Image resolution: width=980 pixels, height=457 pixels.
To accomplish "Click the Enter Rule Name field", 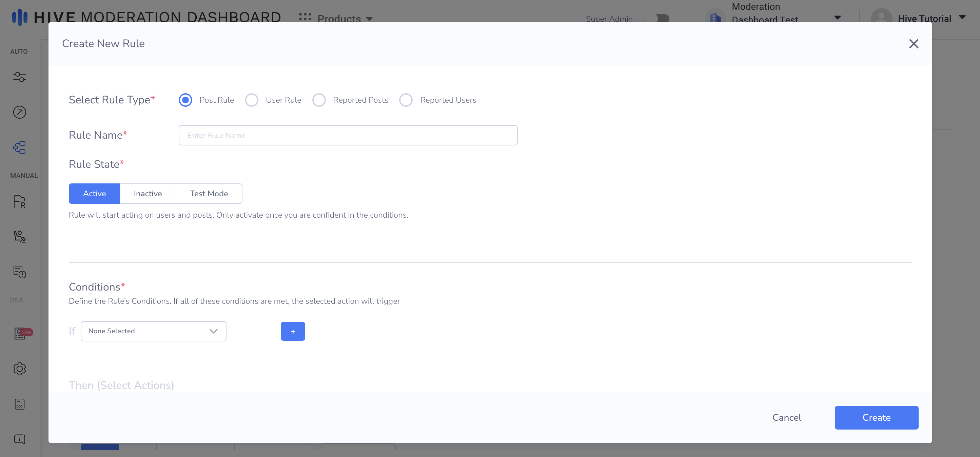I will pos(348,135).
